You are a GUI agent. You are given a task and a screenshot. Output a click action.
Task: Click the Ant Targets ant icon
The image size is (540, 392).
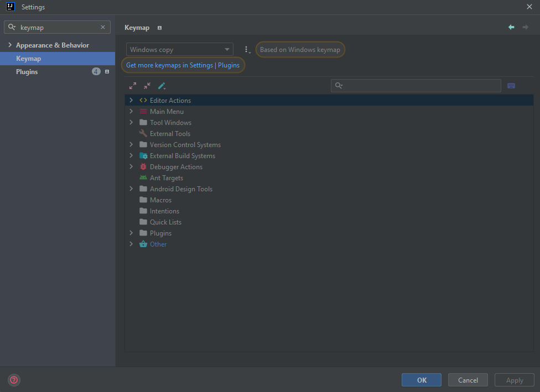(x=143, y=177)
